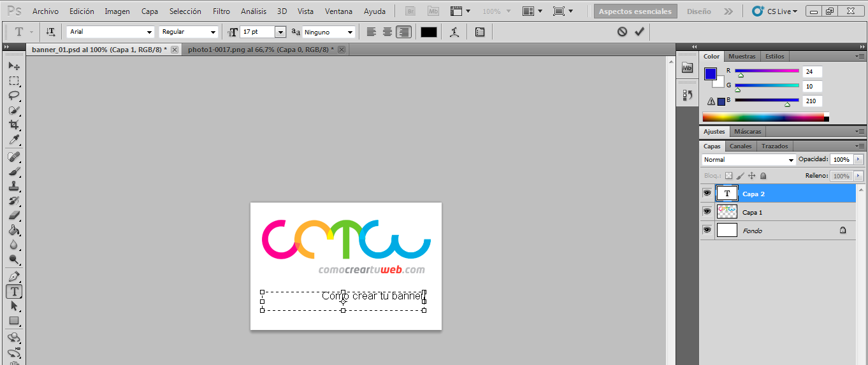
Task: Open the Archivo menu
Action: tap(45, 11)
